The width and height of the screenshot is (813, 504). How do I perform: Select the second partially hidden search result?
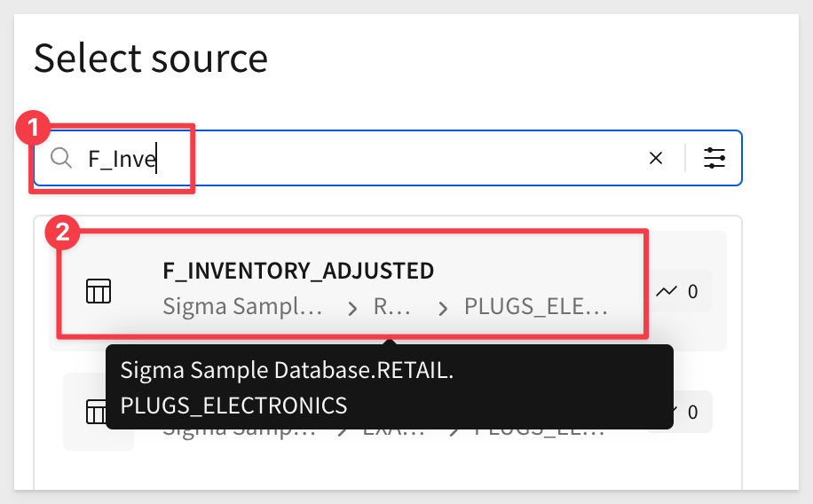pyautogui.click(x=387, y=413)
